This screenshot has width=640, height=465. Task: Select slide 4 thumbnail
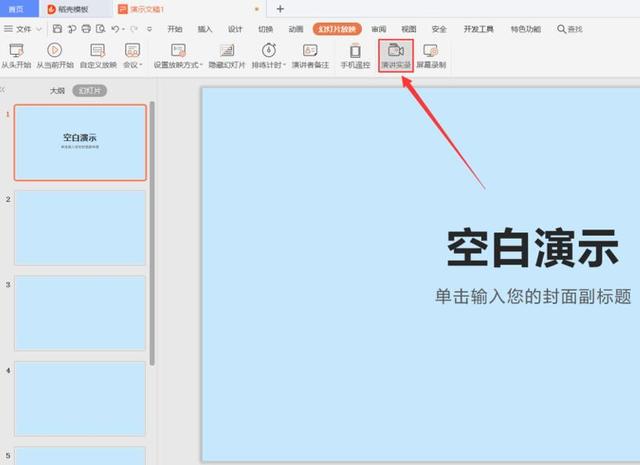pyautogui.click(x=80, y=398)
